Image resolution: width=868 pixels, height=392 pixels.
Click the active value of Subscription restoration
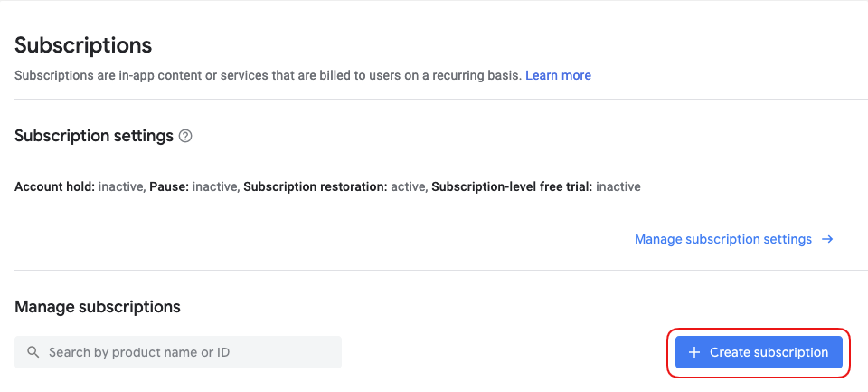tap(407, 187)
